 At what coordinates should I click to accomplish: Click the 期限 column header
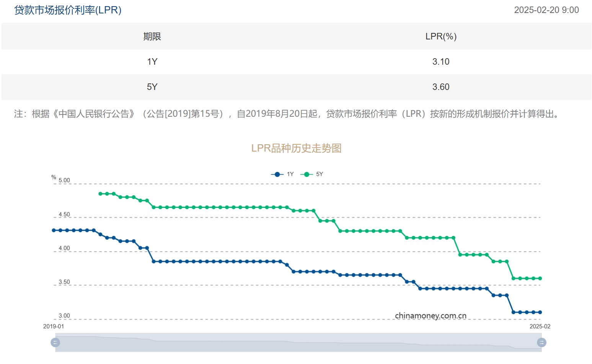152,36
